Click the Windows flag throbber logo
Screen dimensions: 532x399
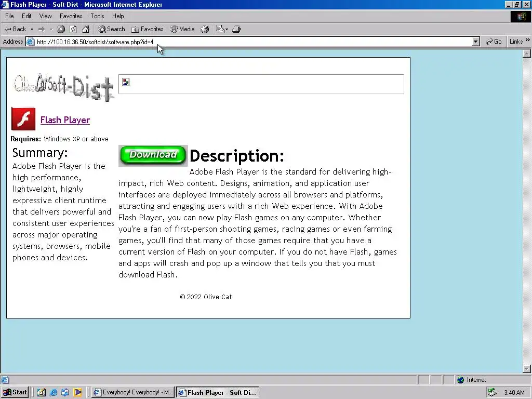(x=521, y=17)
